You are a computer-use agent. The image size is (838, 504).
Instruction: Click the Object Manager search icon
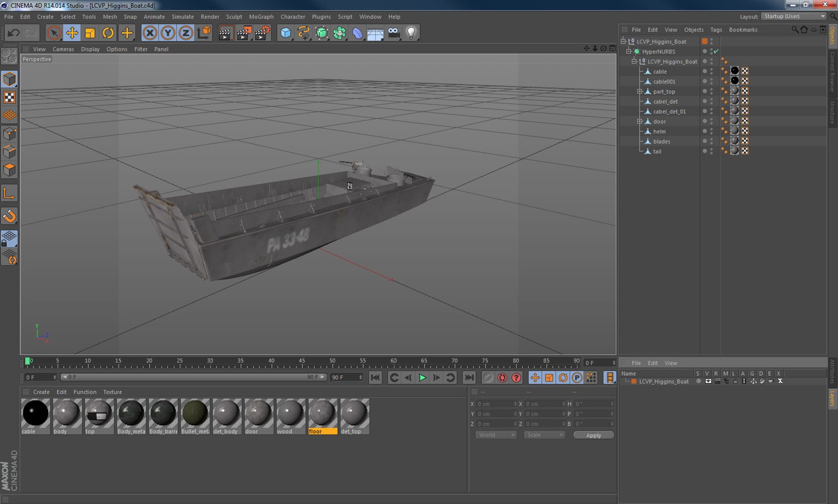pos(795,29)
